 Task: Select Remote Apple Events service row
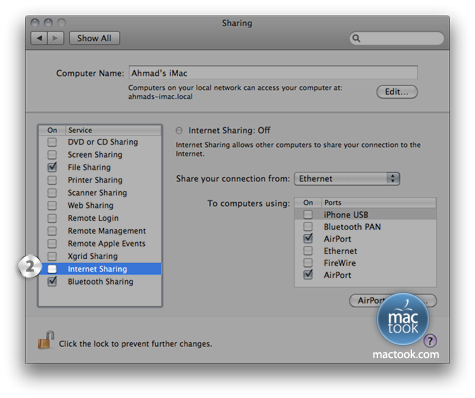click(100, 243)
